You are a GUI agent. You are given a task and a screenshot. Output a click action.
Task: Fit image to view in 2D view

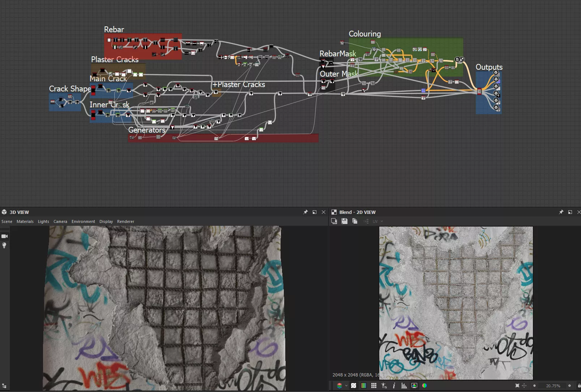point(517,385)
